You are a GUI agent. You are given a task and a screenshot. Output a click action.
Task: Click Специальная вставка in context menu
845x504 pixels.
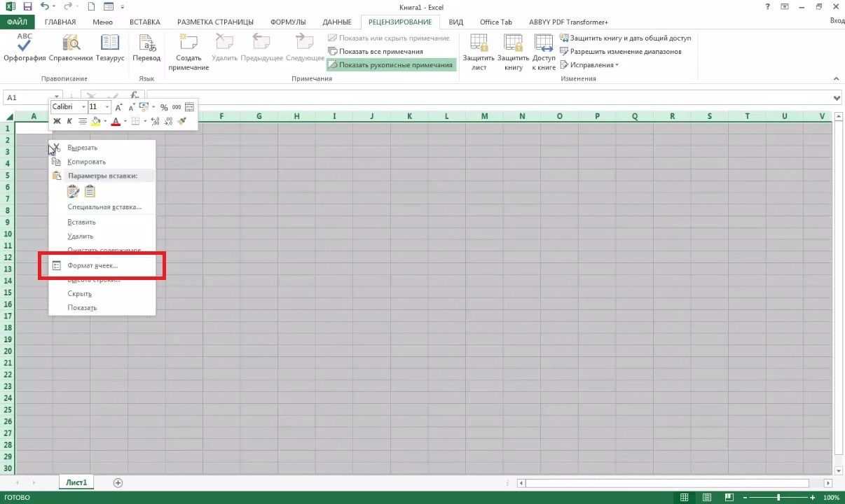click(104, 206)
